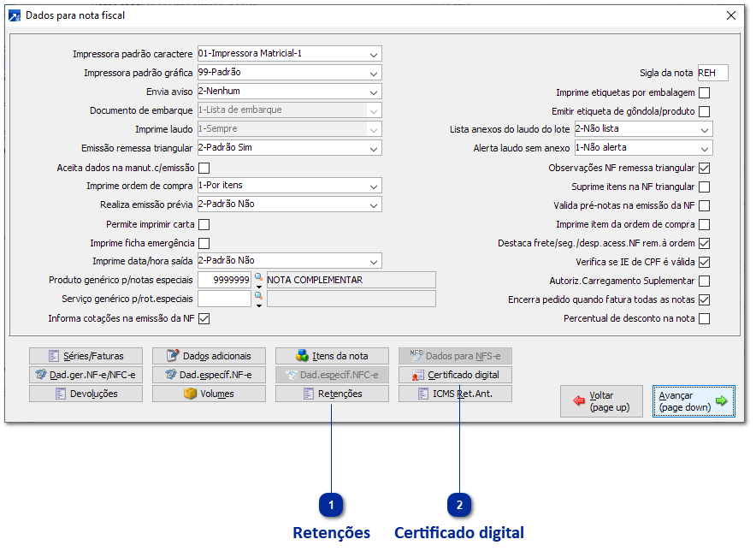Uncheck Observações NF remessa triangular
Image resolution: width=756 pixels, height=557 pixels.
pyautogui.click(x=705, y=168)
